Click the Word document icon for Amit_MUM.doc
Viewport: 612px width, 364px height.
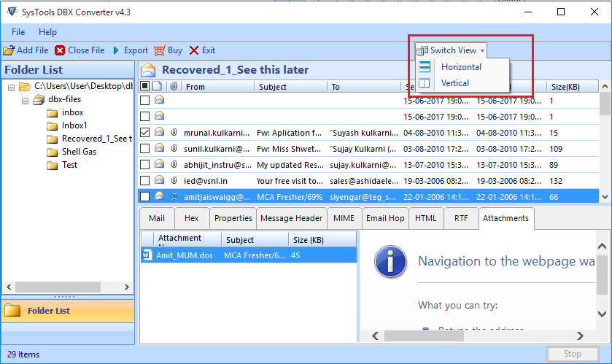click(x=147, y=255)
